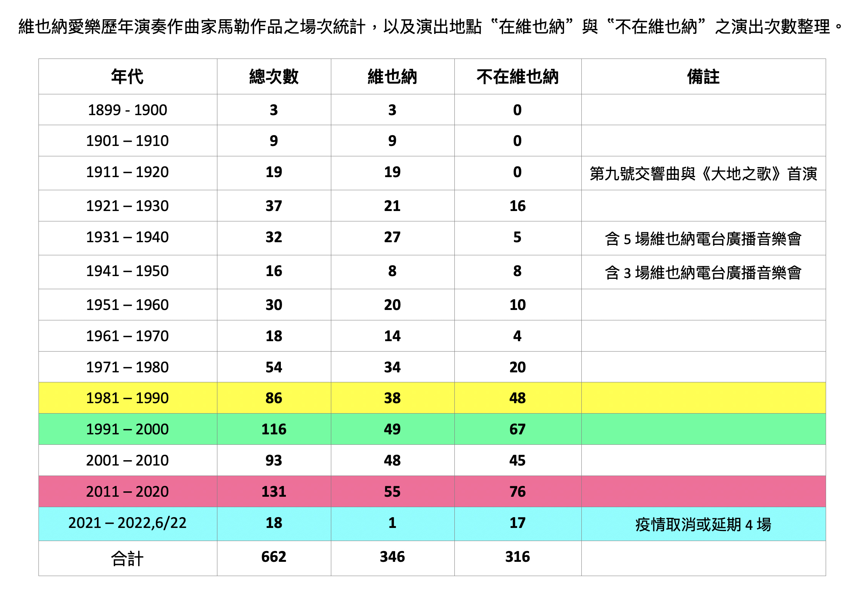
Task: Click the grand total 662
Action: 274,556
